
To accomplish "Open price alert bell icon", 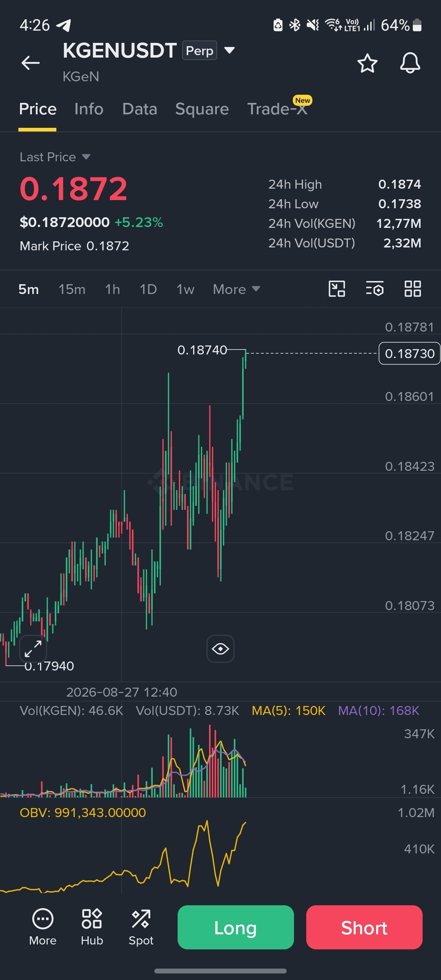I will (410, 63).
